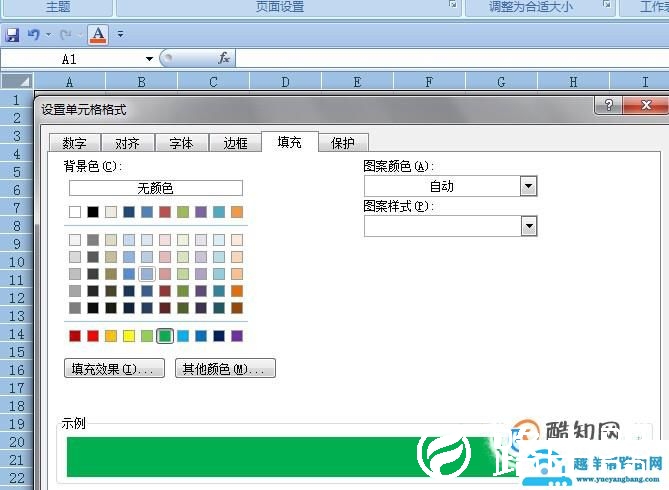Select row 10 header
Viewport: 669px width, 490px height.
click(x=17, y=262)
